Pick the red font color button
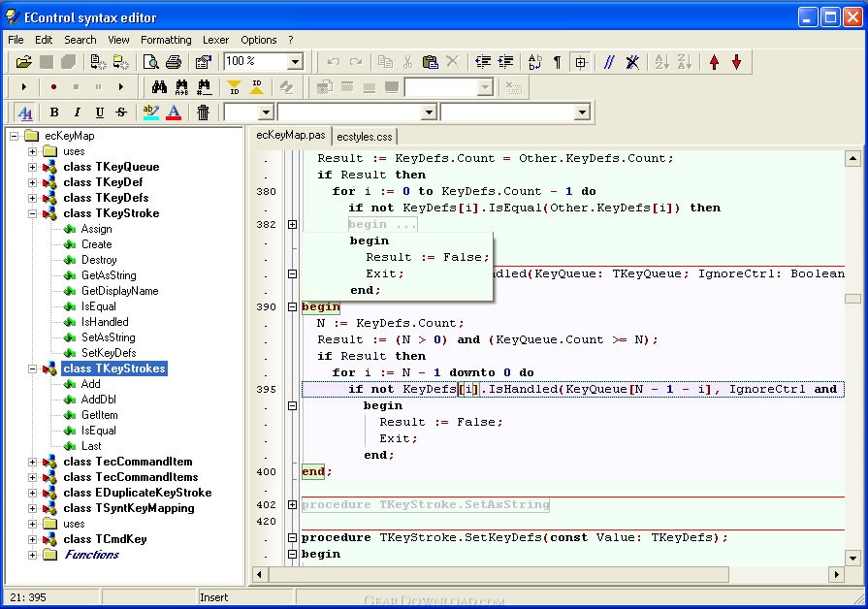 pos(174,112)
